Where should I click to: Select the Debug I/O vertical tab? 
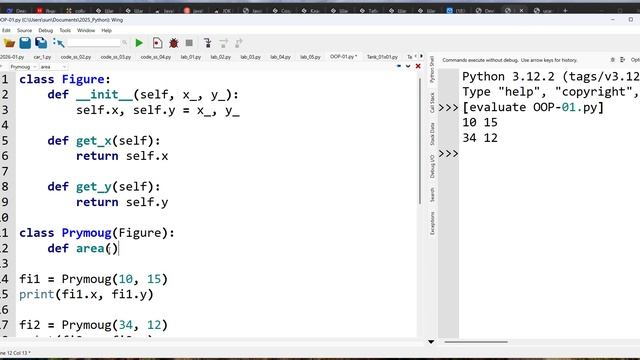coord(432,167)
